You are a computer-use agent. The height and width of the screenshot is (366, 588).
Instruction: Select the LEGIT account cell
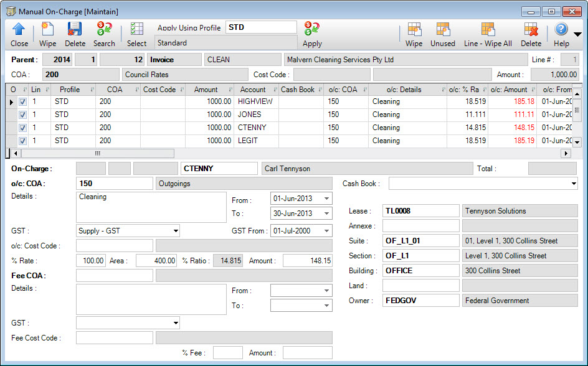coord(256,141)
